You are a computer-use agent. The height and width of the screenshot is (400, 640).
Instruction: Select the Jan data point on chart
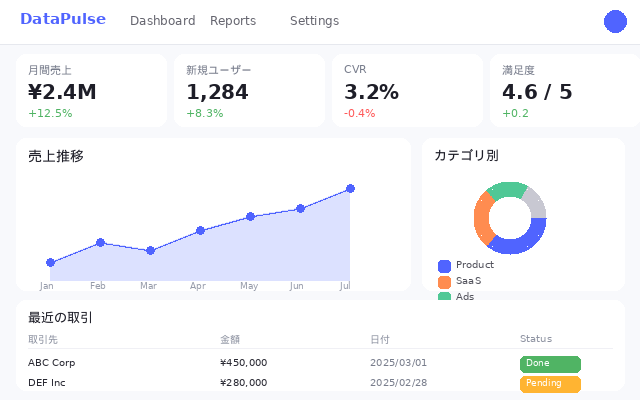(50, 262)
